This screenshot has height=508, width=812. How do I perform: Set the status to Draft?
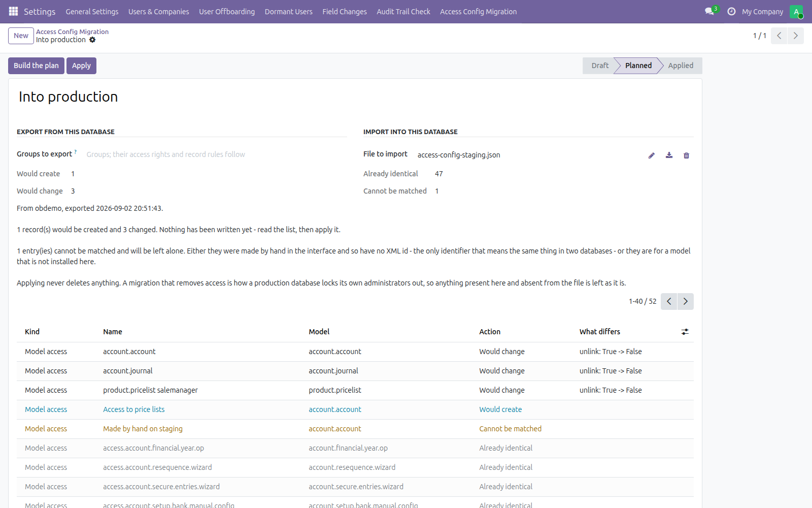600,66
